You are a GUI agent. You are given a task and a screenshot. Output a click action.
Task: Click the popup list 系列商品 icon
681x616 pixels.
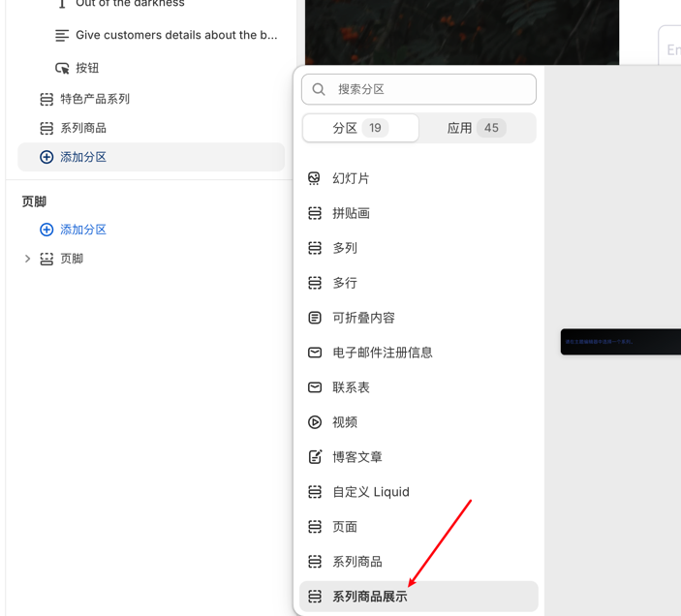(x=315, y=562)
